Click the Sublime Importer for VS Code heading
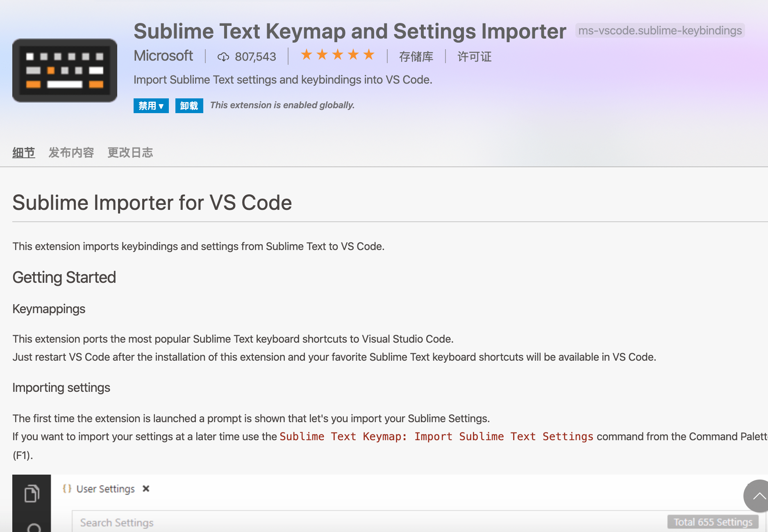The image size is (768, 532). click(152, 202)
